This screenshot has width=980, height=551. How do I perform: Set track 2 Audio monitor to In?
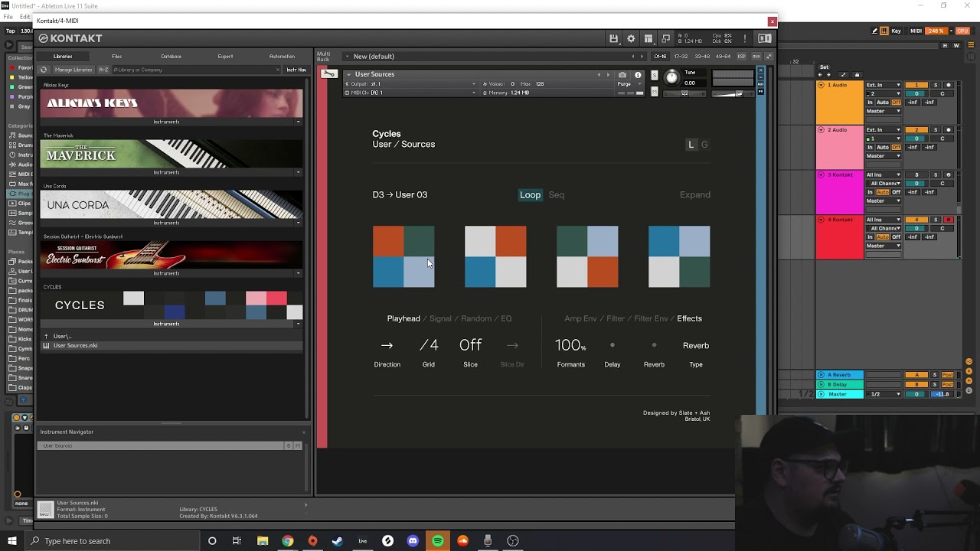[x=870, y=148]
